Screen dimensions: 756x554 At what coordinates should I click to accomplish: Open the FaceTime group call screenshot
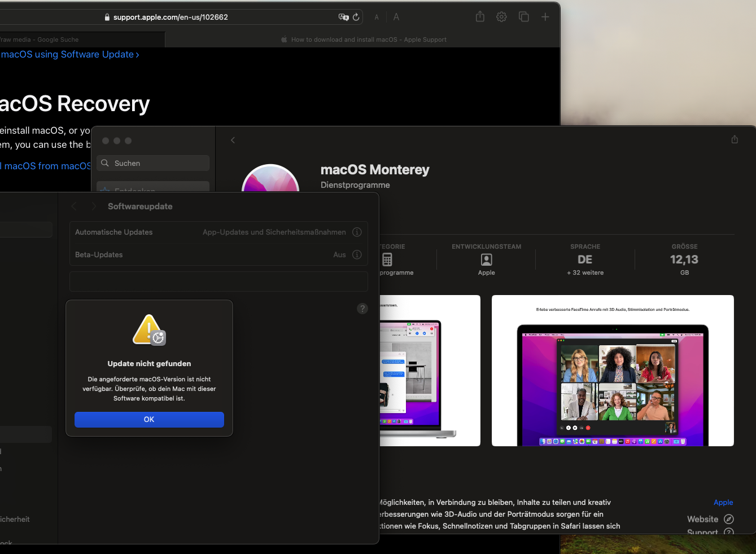click(613, 371)
